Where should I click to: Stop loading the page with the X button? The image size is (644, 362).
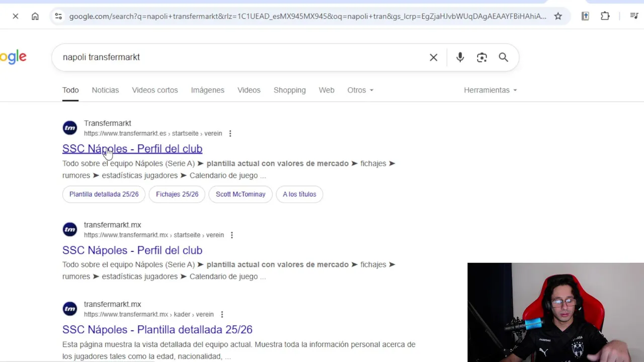point(16,16)
